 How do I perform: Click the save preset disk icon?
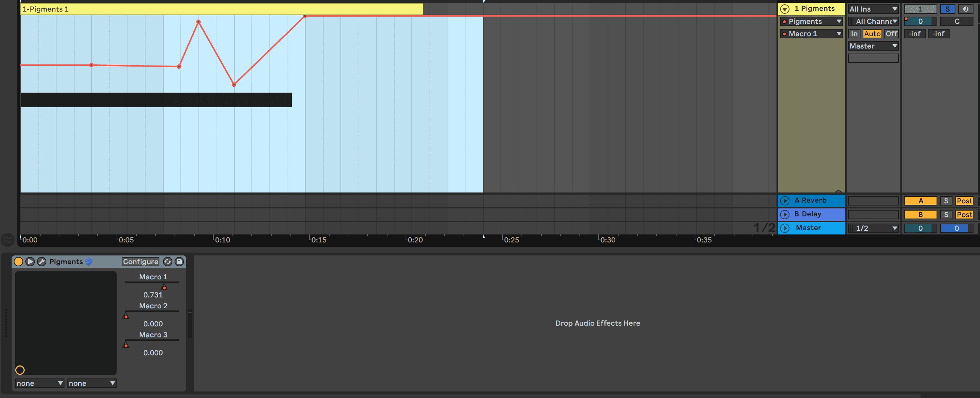click(179, 262)
